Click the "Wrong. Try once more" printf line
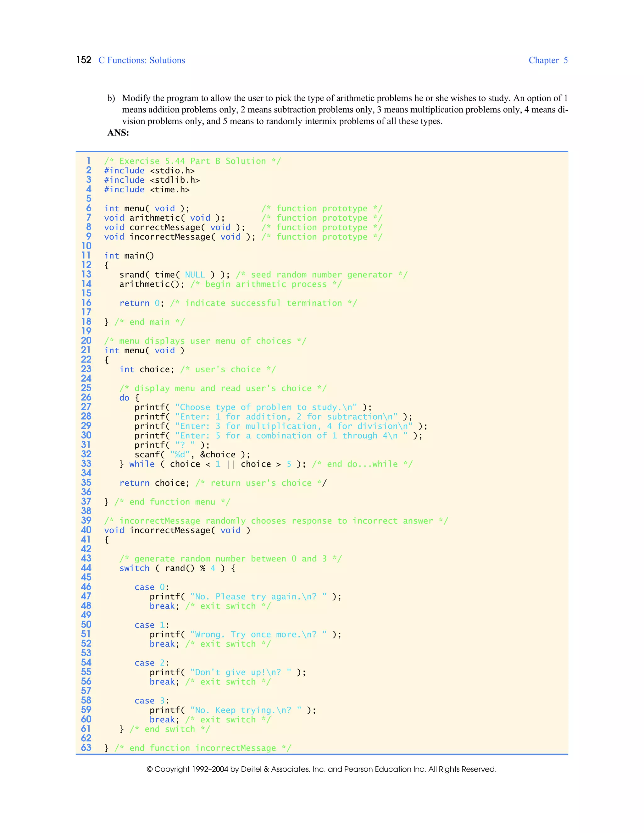644x833 pixels. [x=245, y=634]
